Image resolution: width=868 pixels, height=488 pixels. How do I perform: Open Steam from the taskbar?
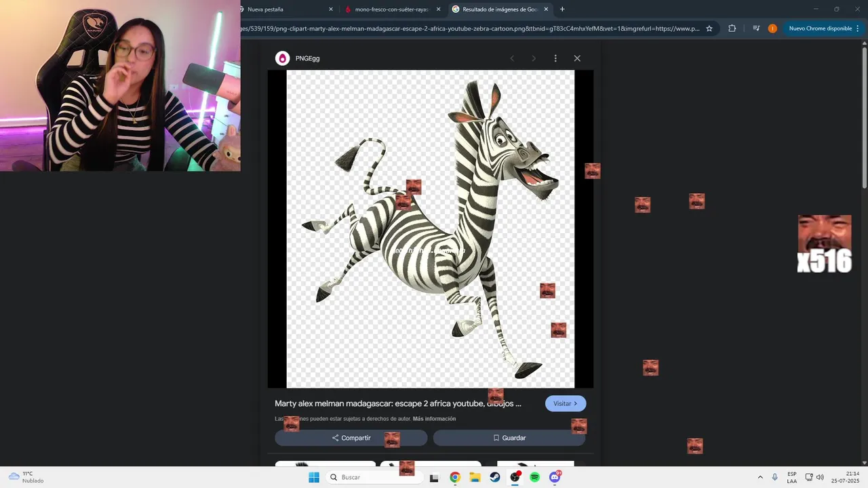pyautogui.click(x=495, y=477)
